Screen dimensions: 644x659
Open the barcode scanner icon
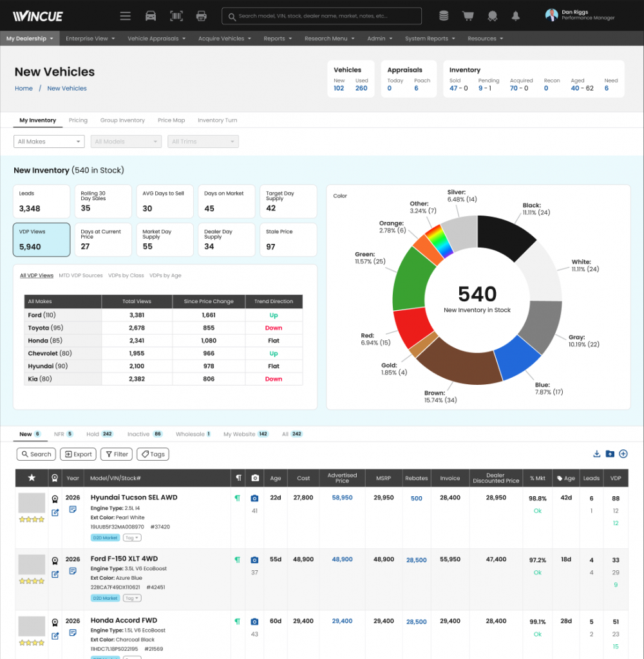coord(176,16)
